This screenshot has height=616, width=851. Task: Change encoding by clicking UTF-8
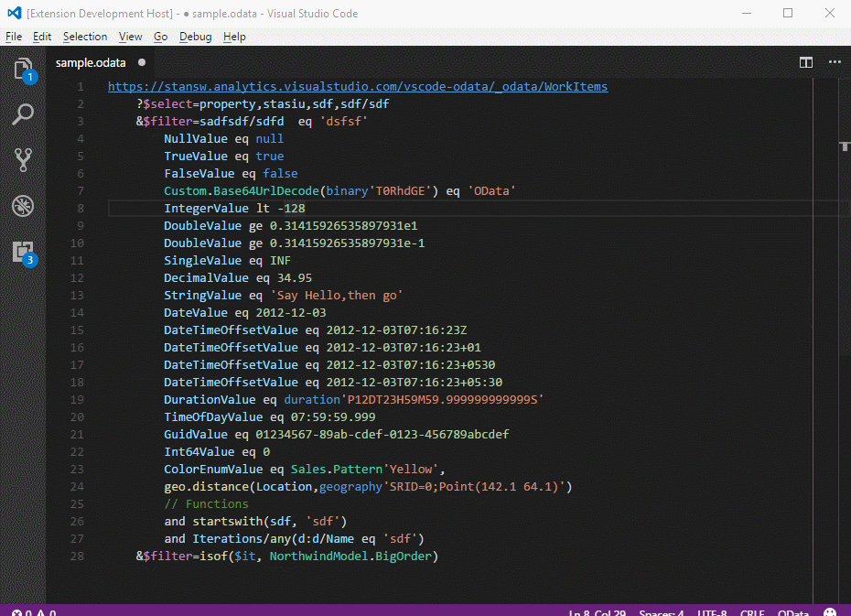(x=712, y=611)
